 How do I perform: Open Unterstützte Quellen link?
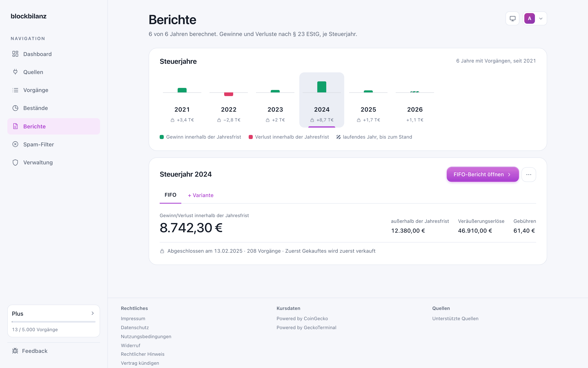pos(455,318)
